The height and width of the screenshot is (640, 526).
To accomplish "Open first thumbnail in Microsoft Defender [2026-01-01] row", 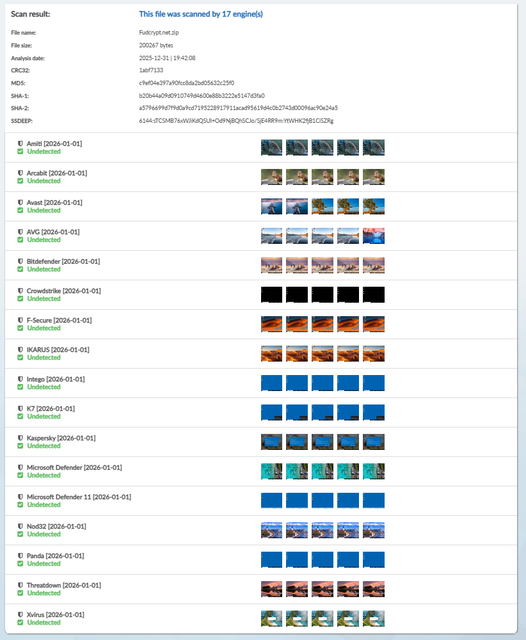I will [x=271, y=471].
